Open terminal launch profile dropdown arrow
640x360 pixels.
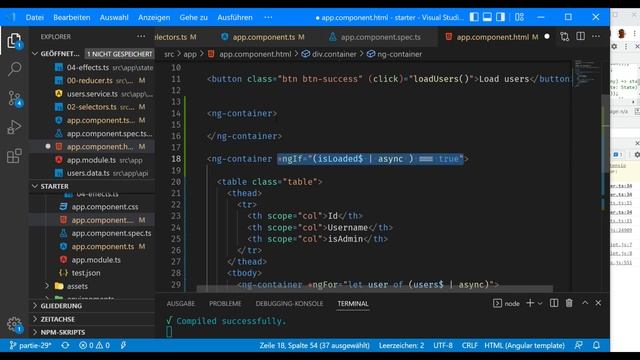pyautogui.click(x=540, y=304)
